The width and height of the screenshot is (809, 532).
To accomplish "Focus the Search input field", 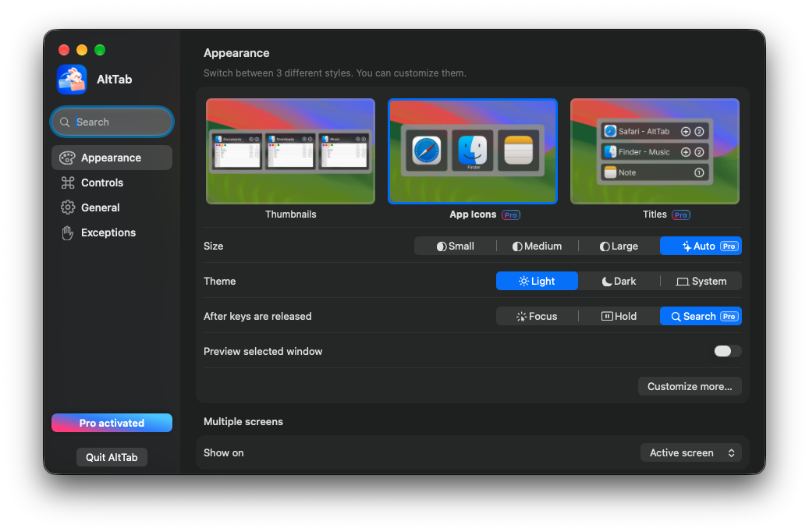I will pyautogui.click(x=112, y=122).
